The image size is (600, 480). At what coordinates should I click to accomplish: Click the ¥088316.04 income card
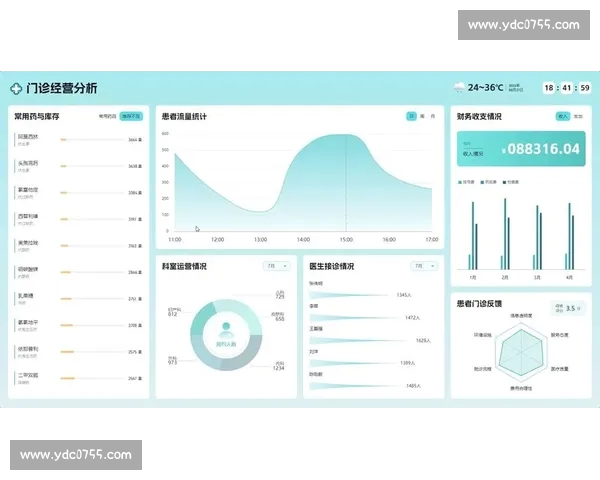[x=521, y=149]
